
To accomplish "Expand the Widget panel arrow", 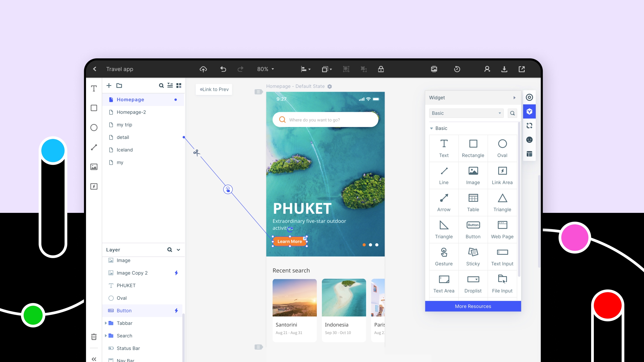I will 515,98.
